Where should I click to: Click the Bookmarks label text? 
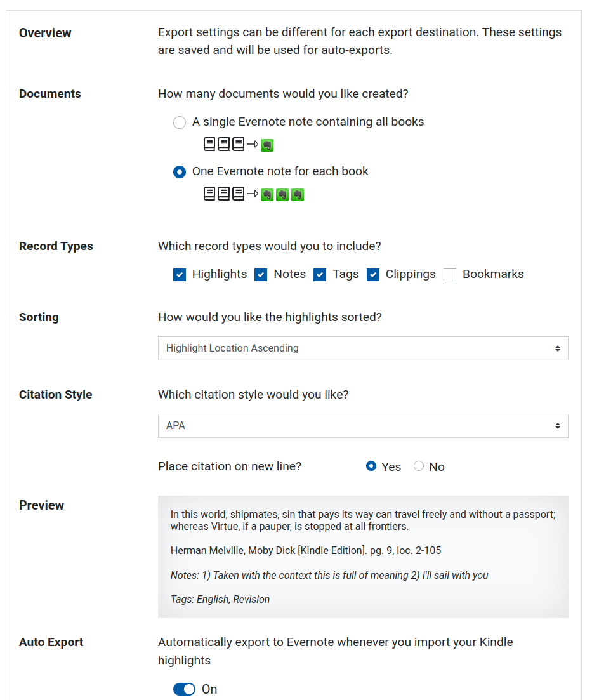click(493, 274)
